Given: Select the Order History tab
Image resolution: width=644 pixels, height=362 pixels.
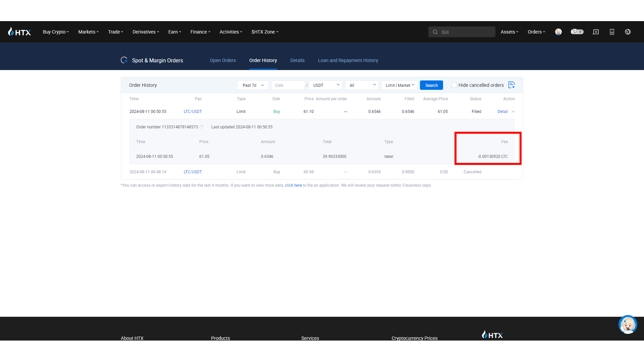Looking at the screenshot, I should 263,60.
